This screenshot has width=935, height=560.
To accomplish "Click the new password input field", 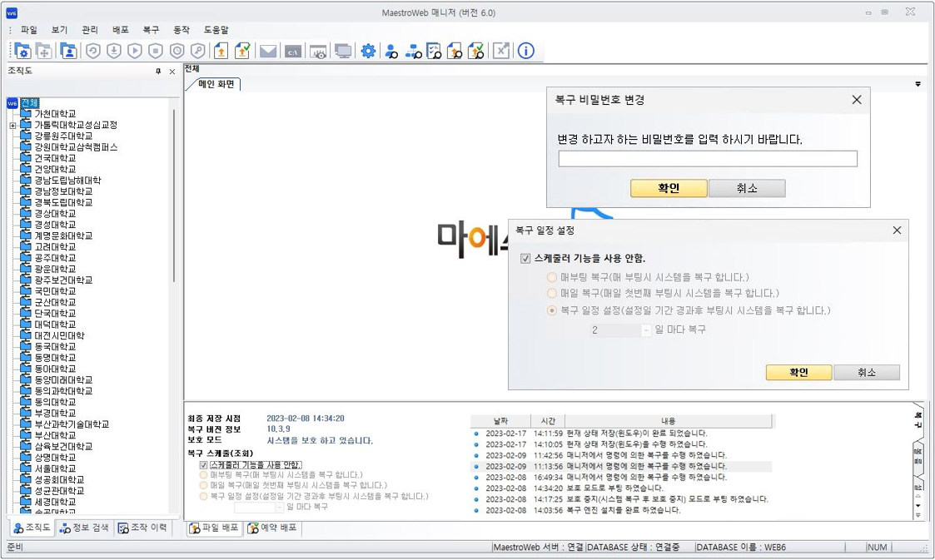I will (x=707, y=159).
